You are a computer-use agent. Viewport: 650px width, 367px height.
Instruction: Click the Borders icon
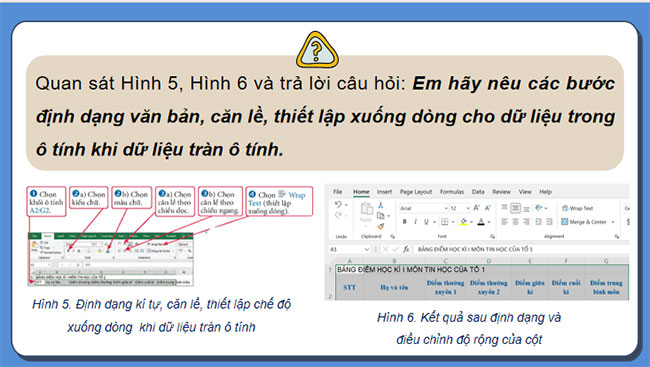[x=445, y=222]
